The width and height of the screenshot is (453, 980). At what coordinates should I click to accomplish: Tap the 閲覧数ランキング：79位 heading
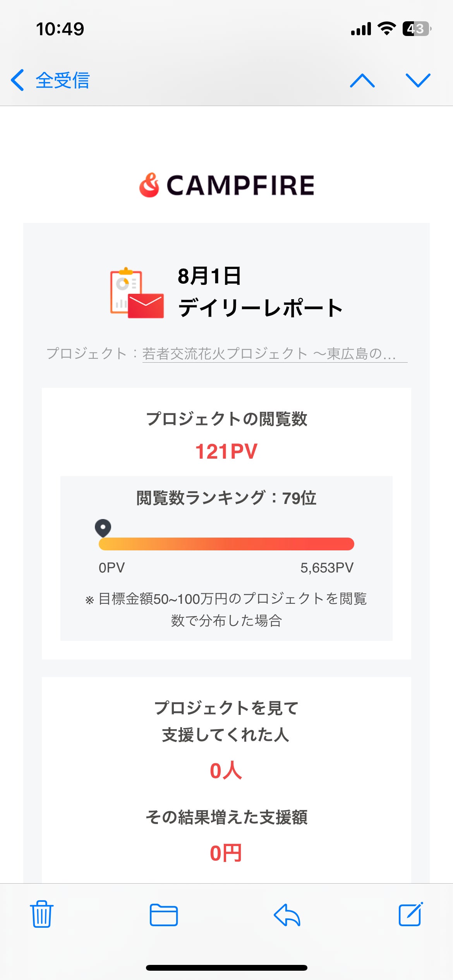tap(226, 498)
